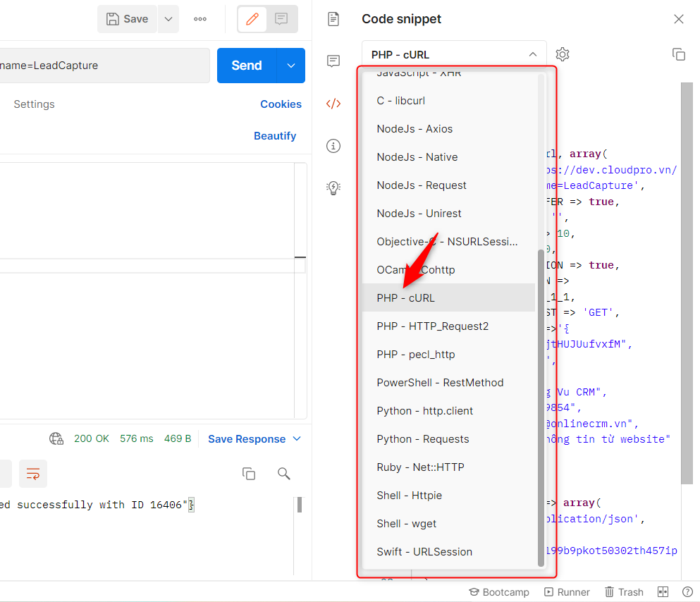The image size is (700, 602).
Task: Choose Swift - URLSession option
Action: (448, 551)
